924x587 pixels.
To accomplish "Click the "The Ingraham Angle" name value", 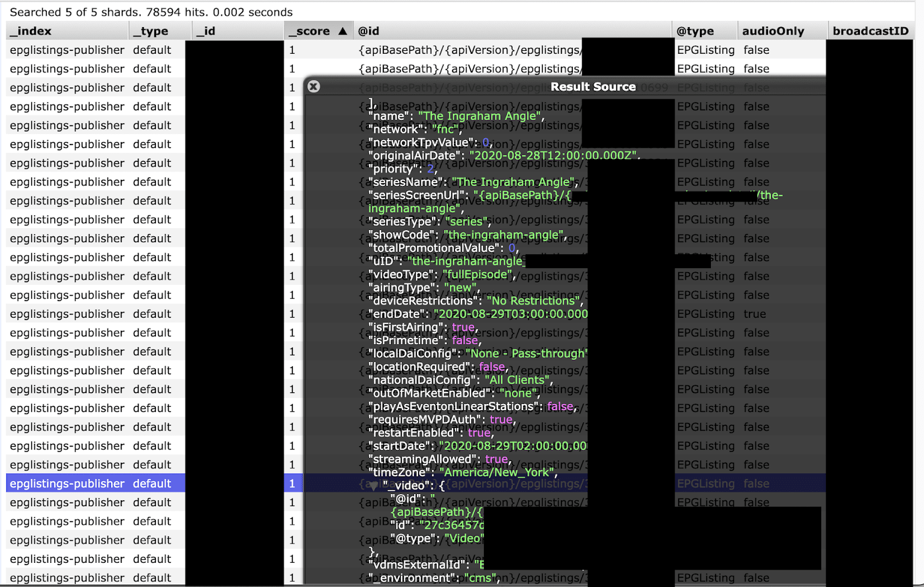I will (x=480, y=116).
